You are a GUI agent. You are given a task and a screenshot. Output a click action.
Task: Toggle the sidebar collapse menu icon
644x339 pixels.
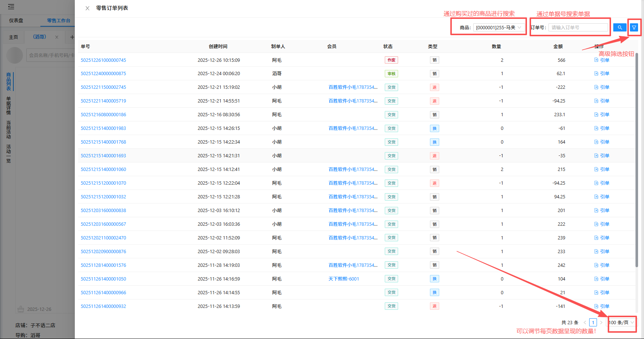[11, 7]
